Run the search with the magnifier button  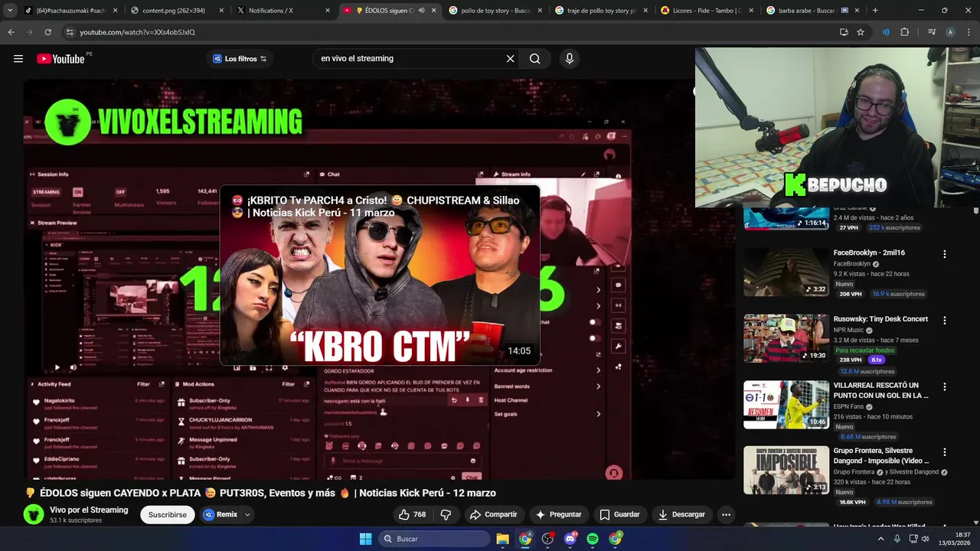(534, 59)
